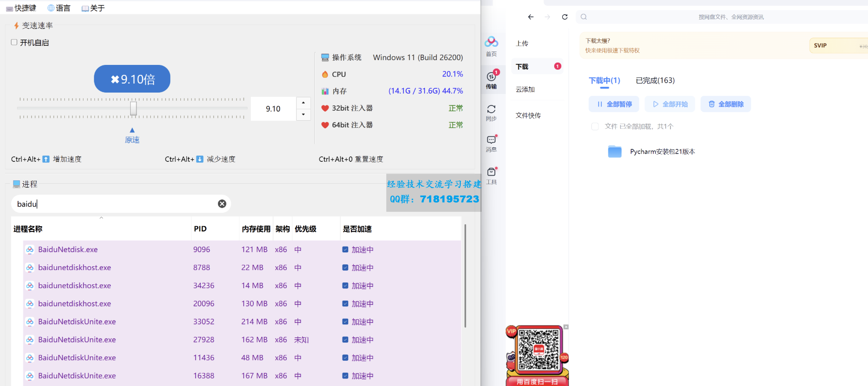
Task: Open Baidu Netdisk home icon
Action: click(x=491, y=43)
